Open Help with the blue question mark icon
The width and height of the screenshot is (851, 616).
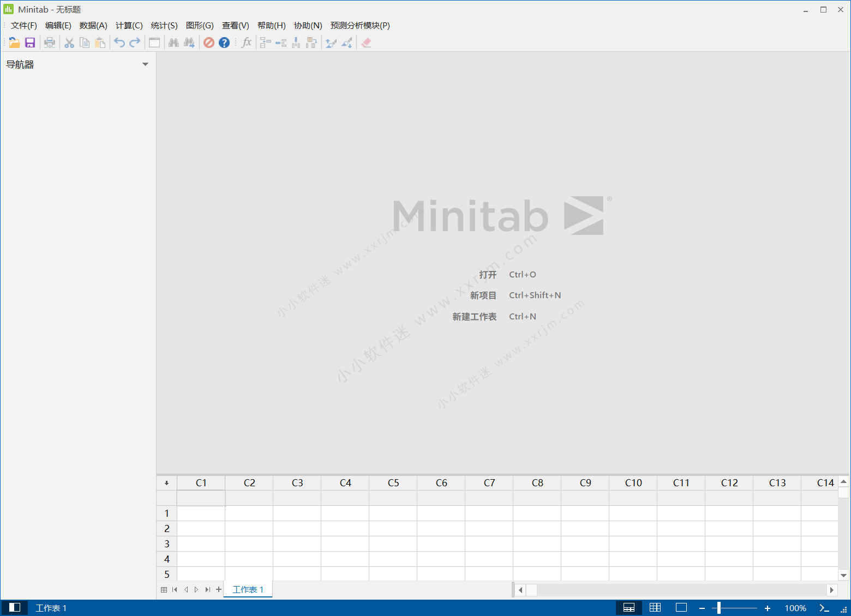(224, 43)
